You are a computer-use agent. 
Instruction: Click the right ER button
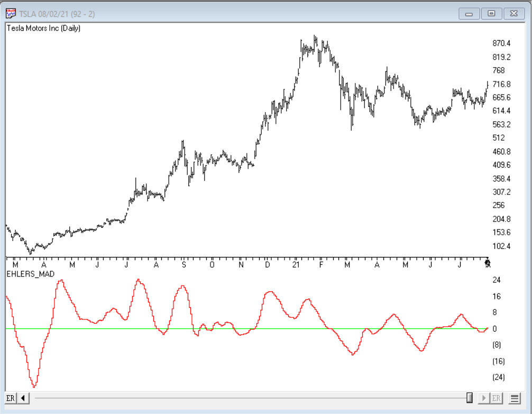496,398
